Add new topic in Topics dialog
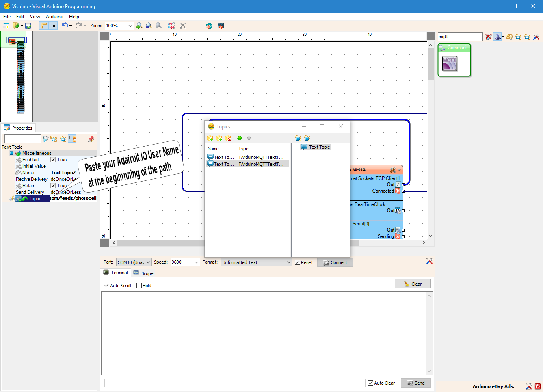The image size is (543, 392). click(210, 138)
